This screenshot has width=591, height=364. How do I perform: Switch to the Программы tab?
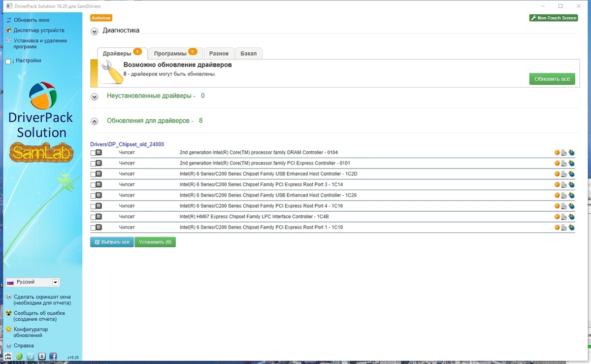(175, 53)
